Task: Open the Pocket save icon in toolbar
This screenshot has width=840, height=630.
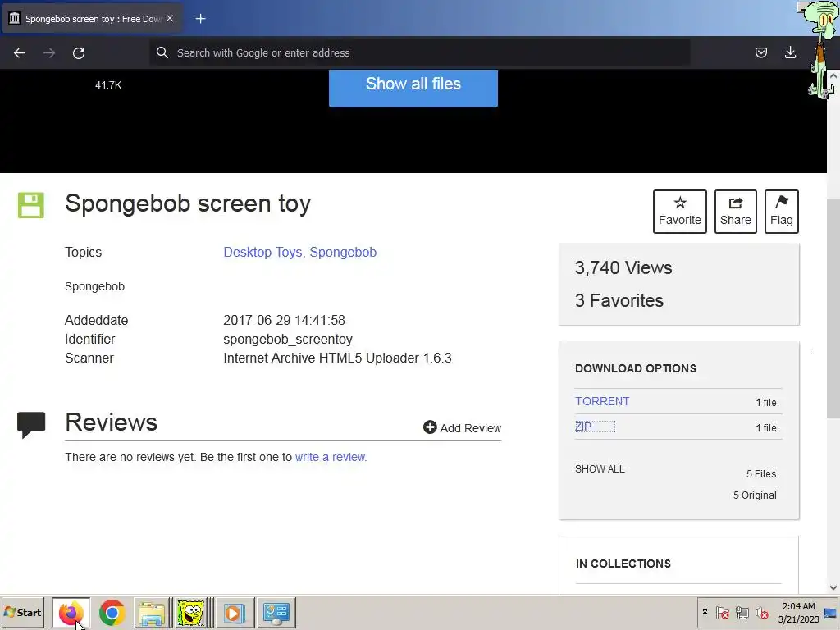Action: (x=760, y=52)
